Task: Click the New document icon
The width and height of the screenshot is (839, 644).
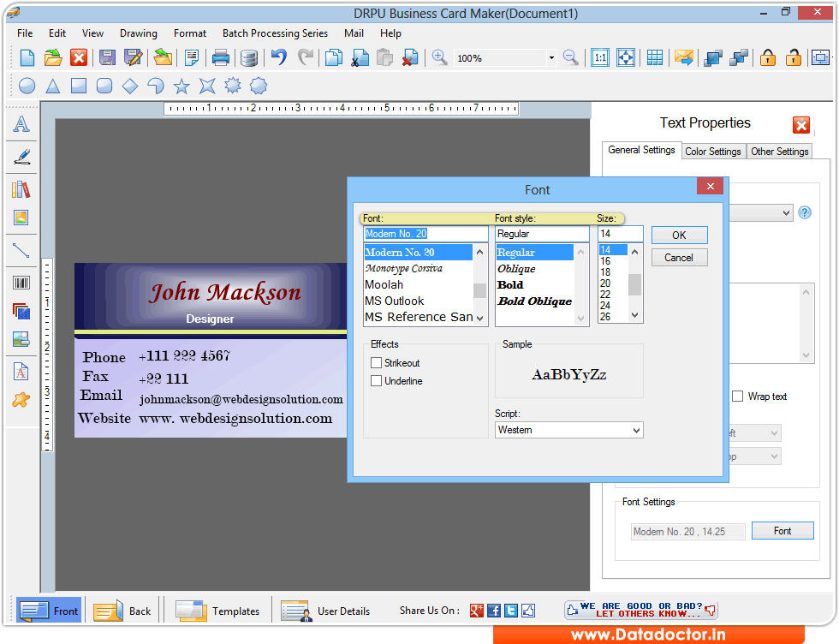Action: [27, 57]
